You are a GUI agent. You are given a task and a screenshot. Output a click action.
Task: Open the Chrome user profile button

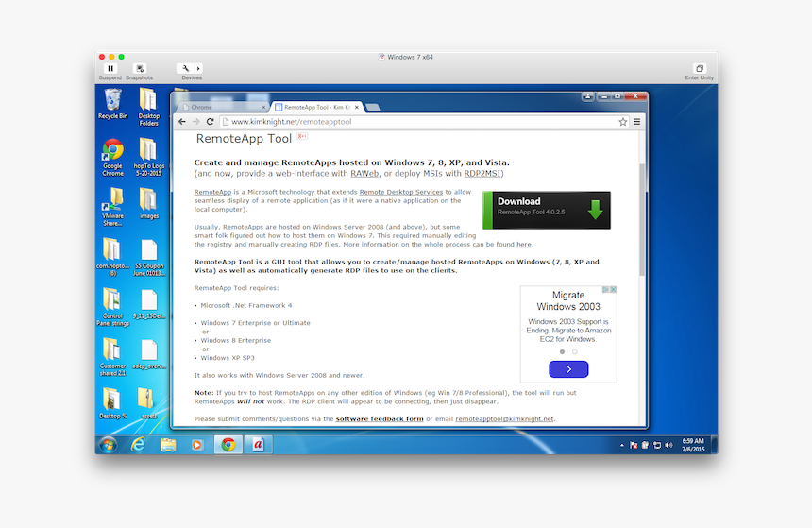click(x=588, y=96)
